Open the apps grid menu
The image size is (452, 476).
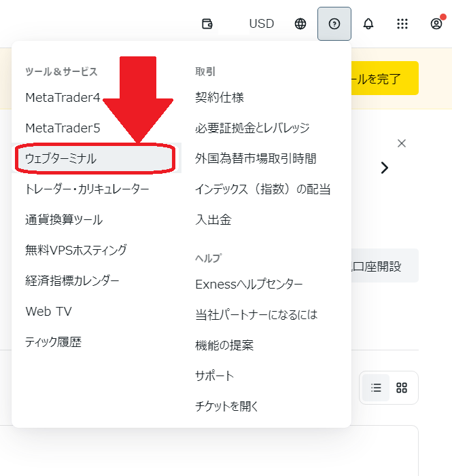(x=402, y=24)
